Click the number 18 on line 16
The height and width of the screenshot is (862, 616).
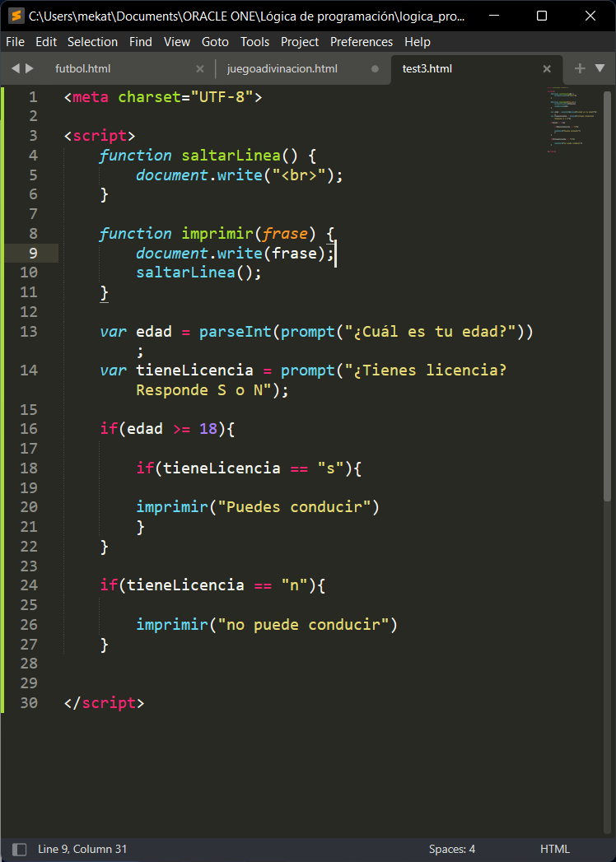[x=208, y=428]
